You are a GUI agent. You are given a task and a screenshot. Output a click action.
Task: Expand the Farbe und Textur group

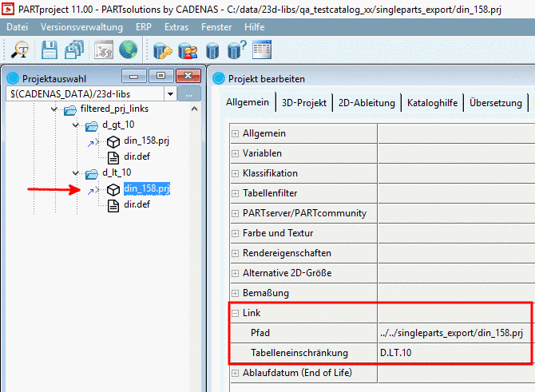click(235, 233)
